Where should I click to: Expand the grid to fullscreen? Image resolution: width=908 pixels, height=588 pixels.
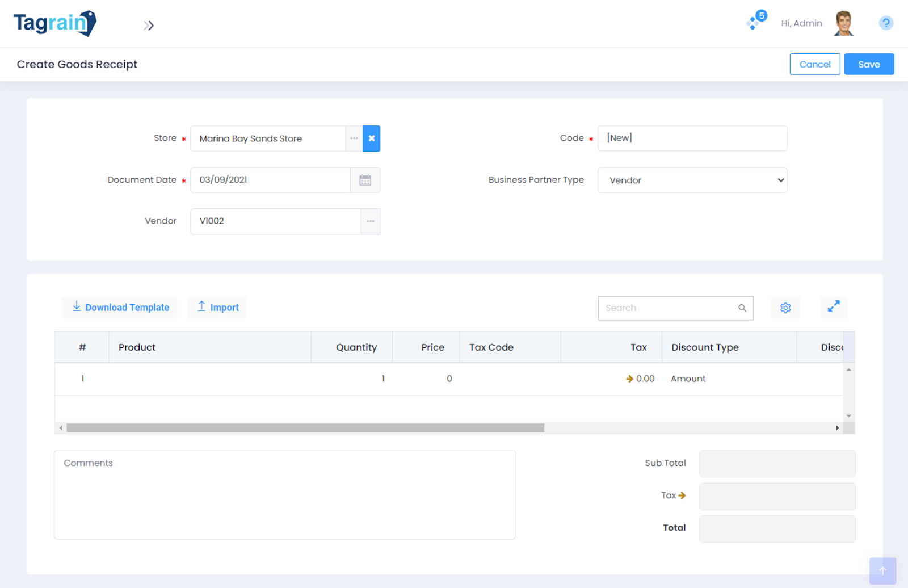coord(833,307)
